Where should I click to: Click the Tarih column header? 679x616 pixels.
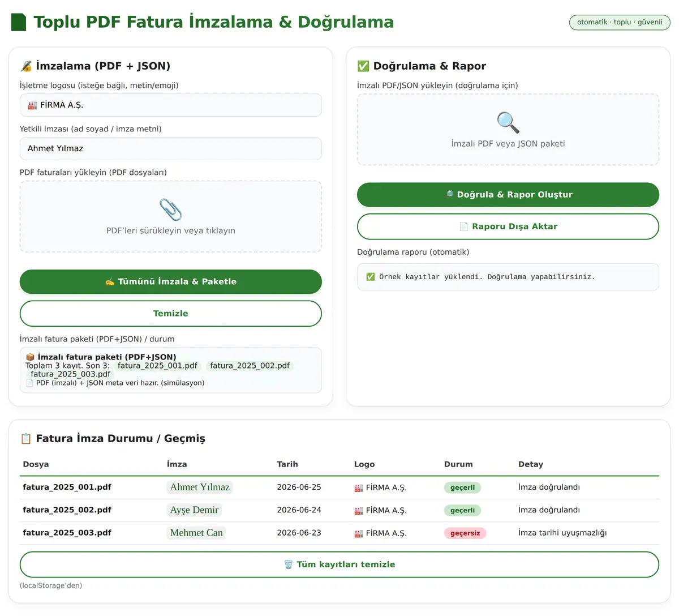287,464
